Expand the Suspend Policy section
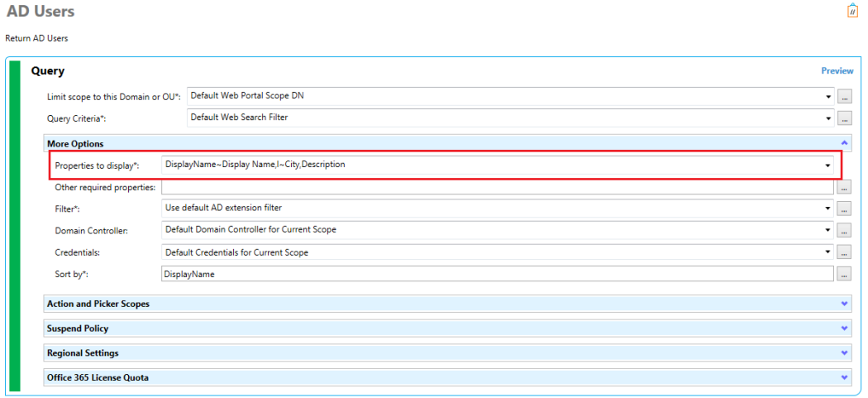The image size is (868, 398). 844,328
